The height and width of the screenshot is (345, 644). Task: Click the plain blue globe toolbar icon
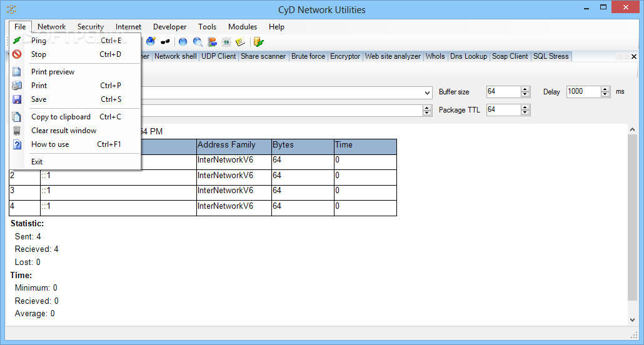tap(183, 42)
